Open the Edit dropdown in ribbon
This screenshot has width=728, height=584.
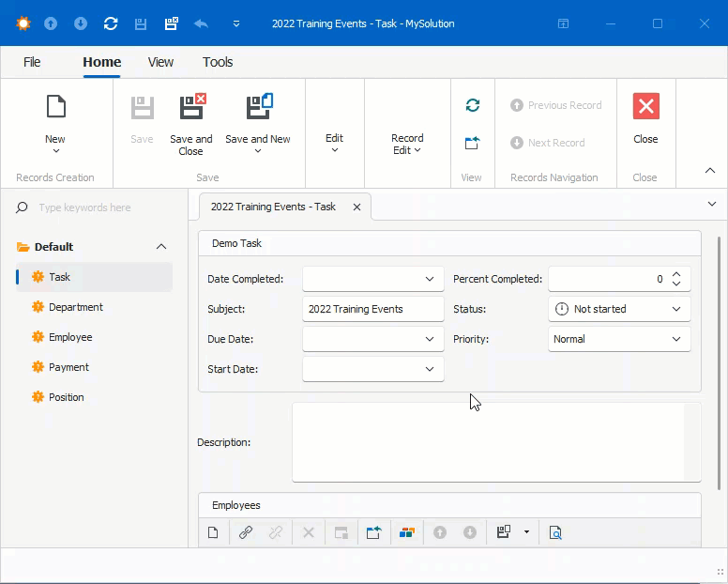(x=334, y=143)
